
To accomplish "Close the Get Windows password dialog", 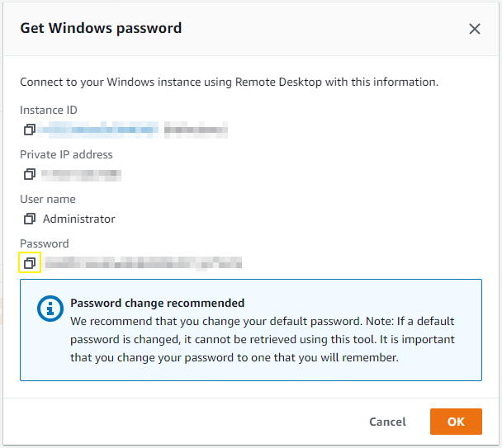I will [475, 29].
